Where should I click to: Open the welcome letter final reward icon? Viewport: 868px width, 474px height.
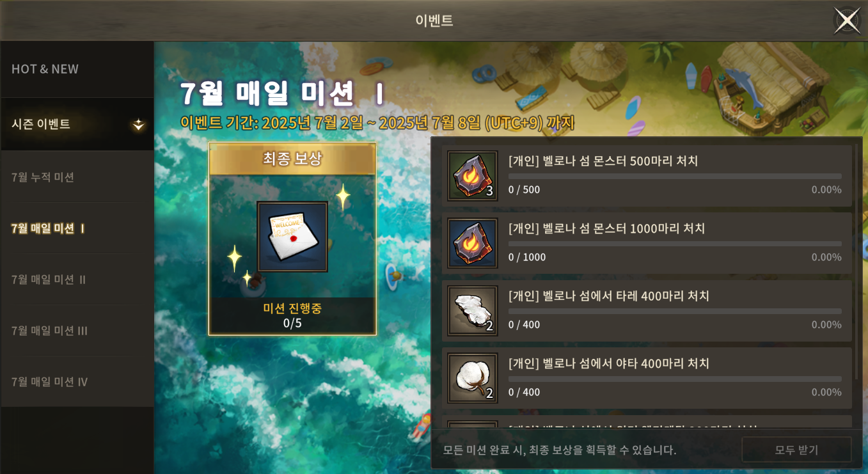pos(292,237)
